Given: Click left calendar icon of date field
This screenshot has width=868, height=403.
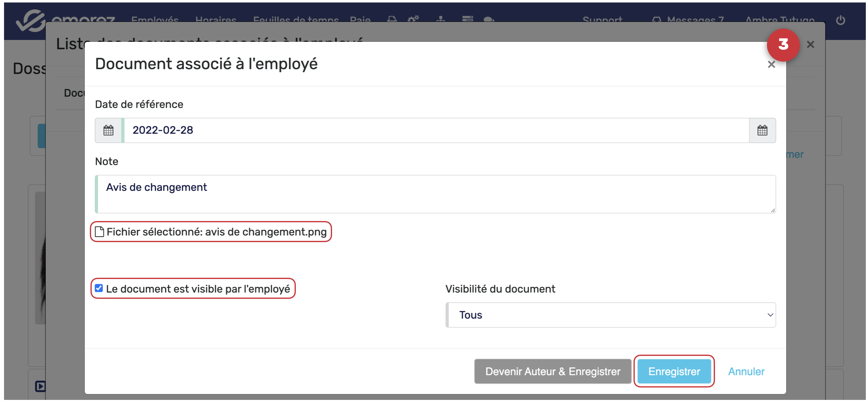Looking at the screenshot, I should coord(108,130).
